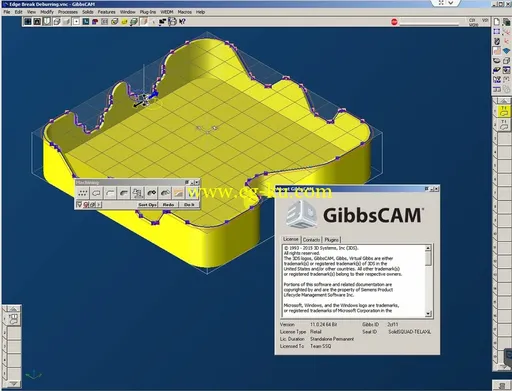Click the printer icon in top toolbar
Image resolution: width=512 pixels, height=391 pixels.
(172, 22)
